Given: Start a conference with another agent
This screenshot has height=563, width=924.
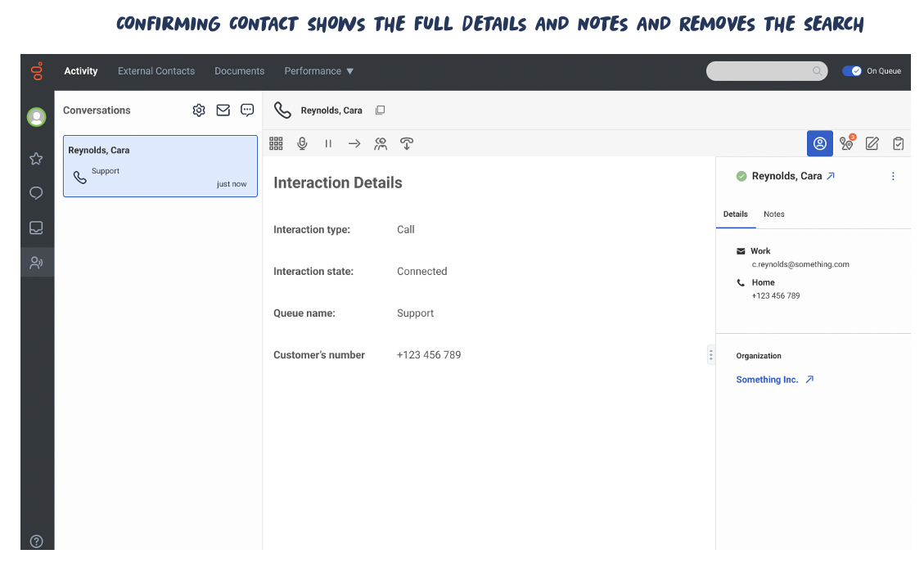Looking at the screenshot, I should click(381, 143).
